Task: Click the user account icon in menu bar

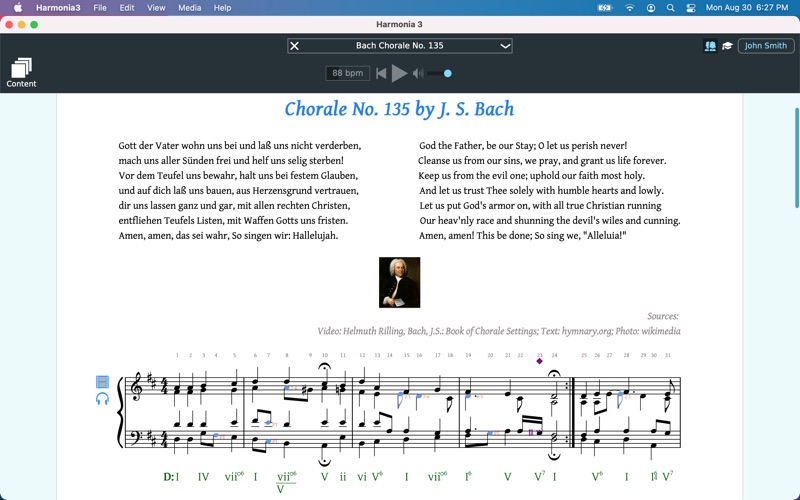Action: [x=651, y=8]
